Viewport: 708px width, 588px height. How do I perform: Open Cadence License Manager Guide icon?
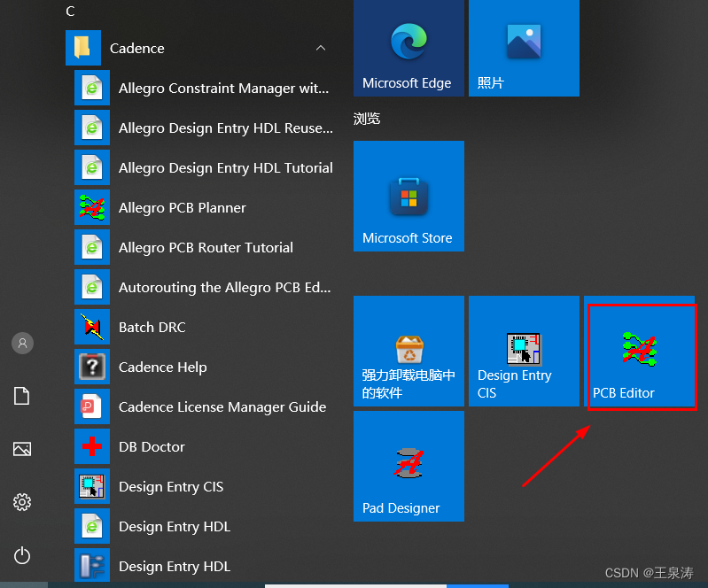pyautogui.click(x=92, y=406)
